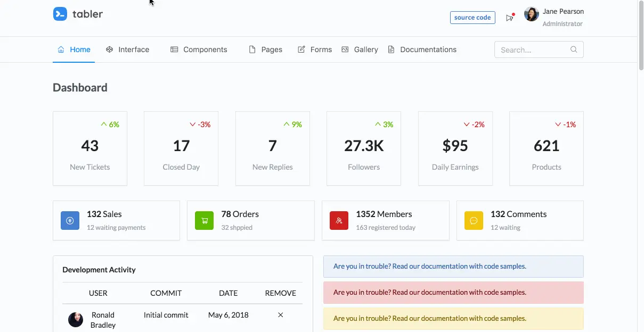Click the COMMIT column header
The width and height of the screenshot is (644, 332).
[166, 293]
